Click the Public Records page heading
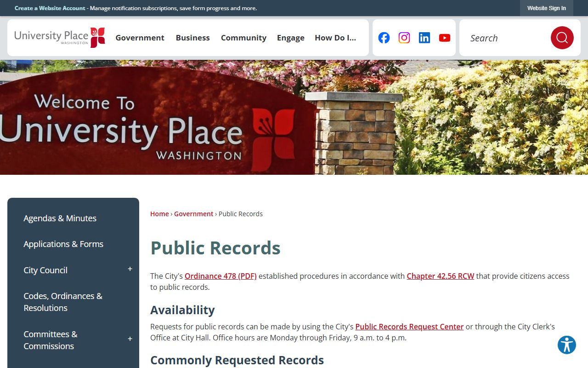This screenshot has width=588, height=368. point(215,248)
